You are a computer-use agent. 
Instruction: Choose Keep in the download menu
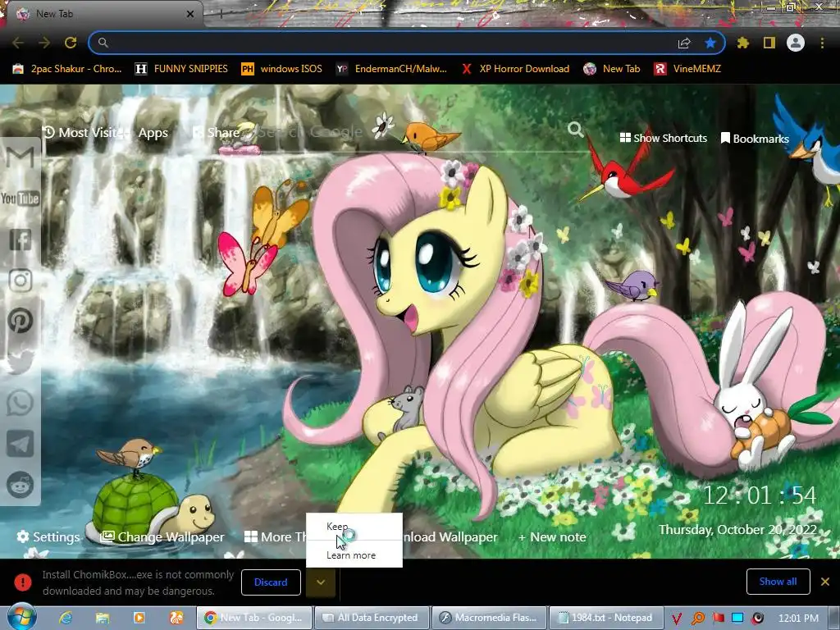354,527
